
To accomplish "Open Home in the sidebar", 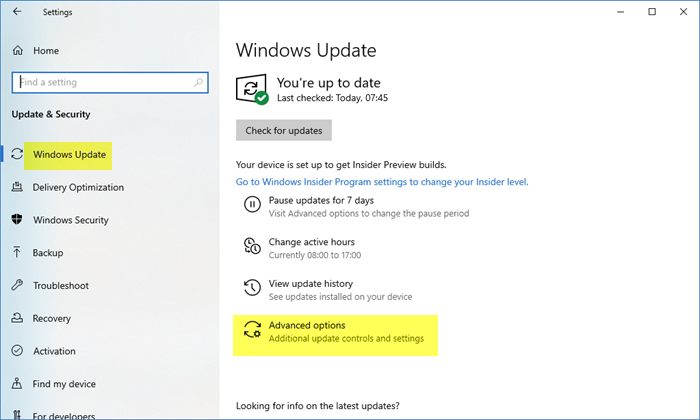I will point(46,51).
